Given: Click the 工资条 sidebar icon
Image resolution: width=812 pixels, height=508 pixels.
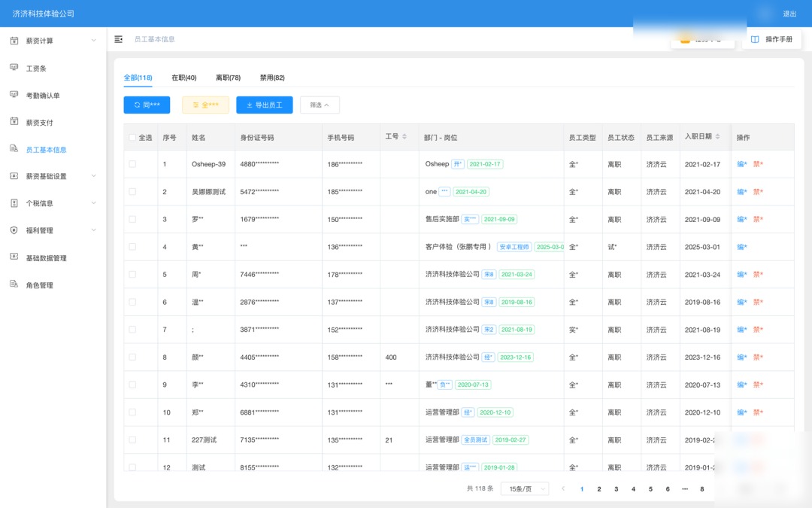Looking at the screenshot, I should click(x=14, y=68).
